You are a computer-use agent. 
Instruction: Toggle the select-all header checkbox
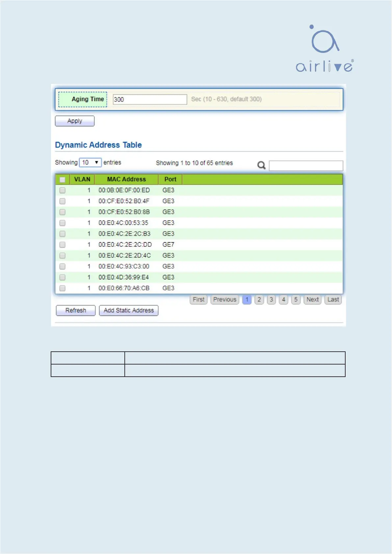(62, 180)
